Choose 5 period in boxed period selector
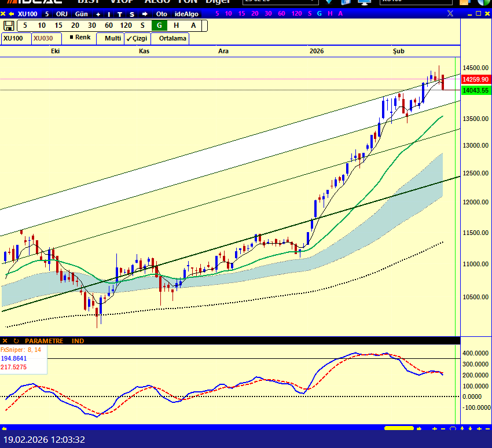The image size is (492, 448). [25, 25]
